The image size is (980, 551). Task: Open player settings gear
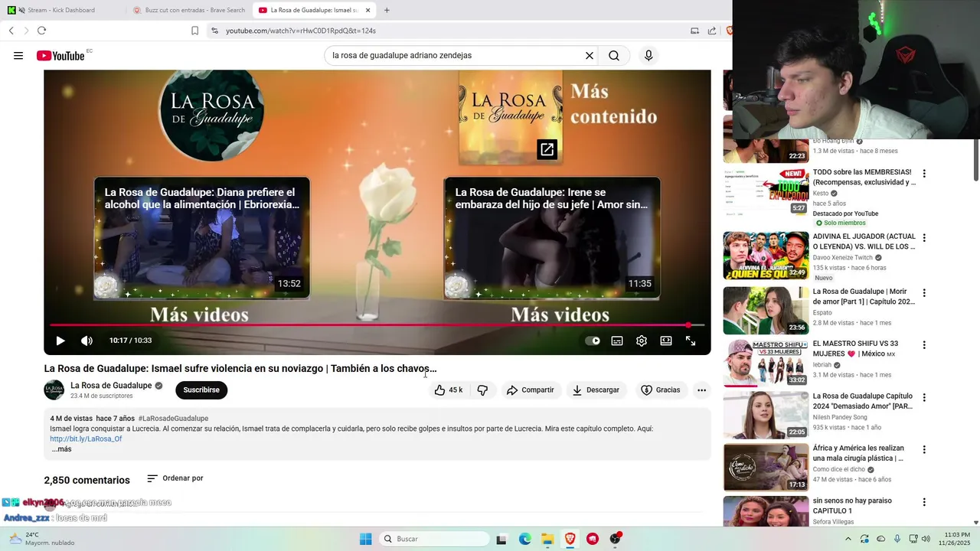pyautogui.click(x=642, y=341)
